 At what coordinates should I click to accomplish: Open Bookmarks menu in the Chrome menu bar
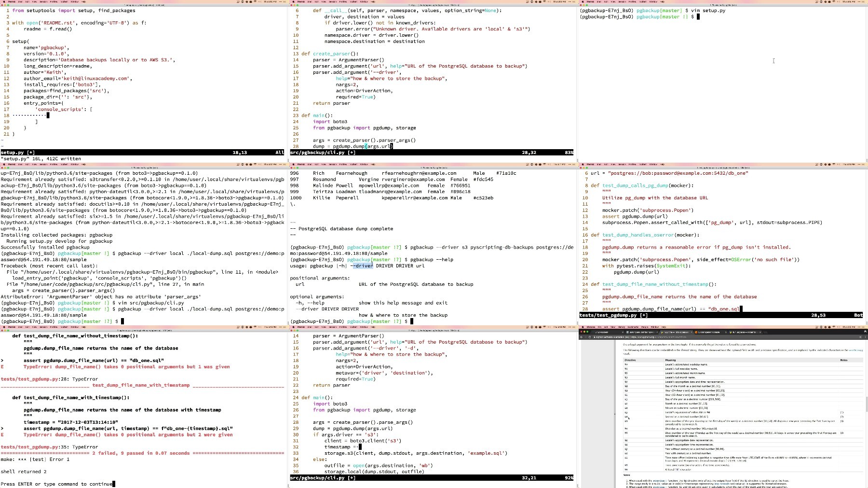tap(633, 327)
